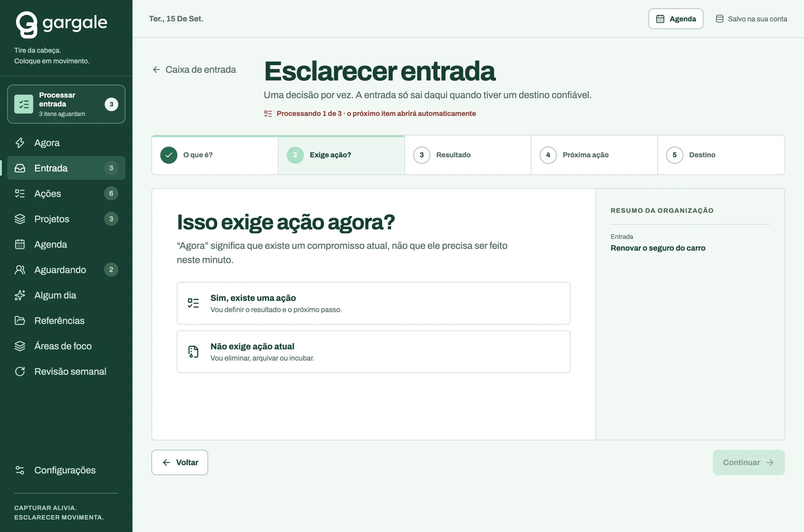Image resolution: width=804 pixels, height=532 pixels.
Task: Click the Ações count badge 6
Action: (x=111, y=193)
